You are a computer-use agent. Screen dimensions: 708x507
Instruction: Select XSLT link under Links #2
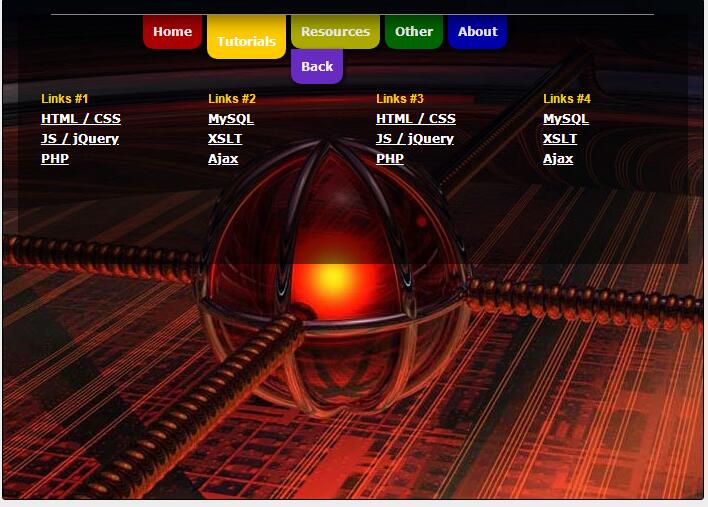[x=225, y=139]
